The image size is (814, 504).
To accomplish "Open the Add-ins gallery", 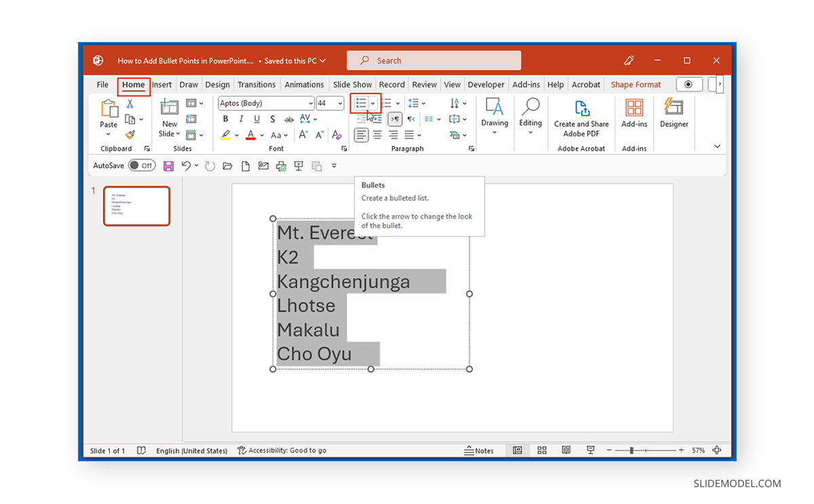I will pos(634,113).
